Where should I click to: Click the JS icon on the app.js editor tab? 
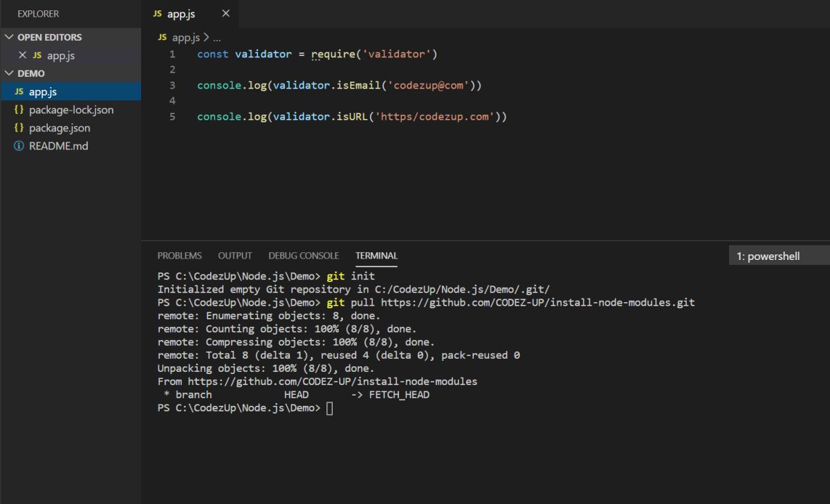pyautogui.click(x=156, y=13)
